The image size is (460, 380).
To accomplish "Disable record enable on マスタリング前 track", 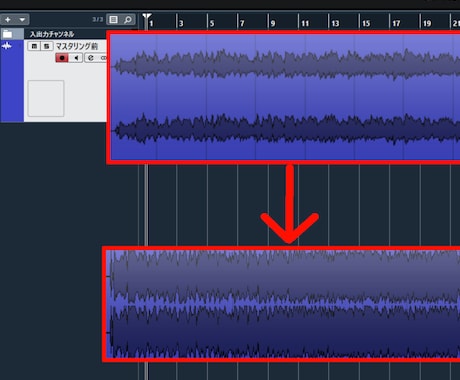I will [62, 58].
